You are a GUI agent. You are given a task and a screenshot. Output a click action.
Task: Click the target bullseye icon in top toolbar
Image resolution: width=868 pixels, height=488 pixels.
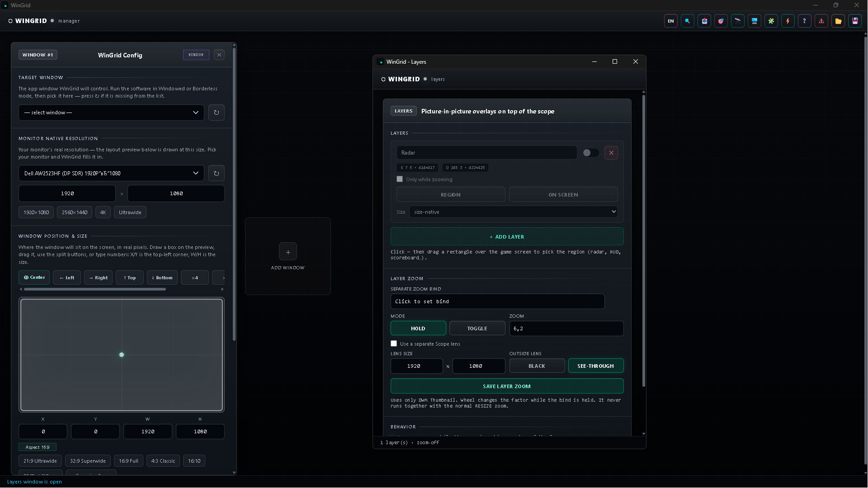click(x=721, y=21)
